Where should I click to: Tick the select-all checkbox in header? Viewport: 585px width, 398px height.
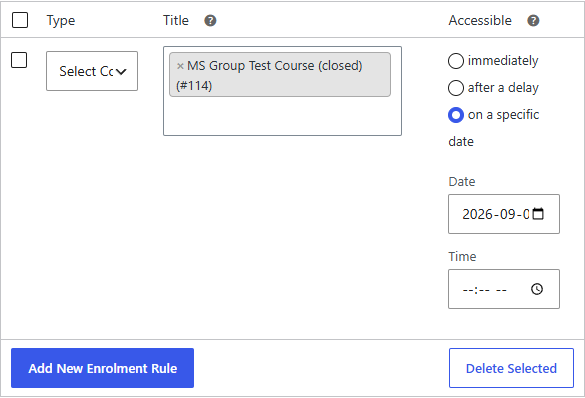pyautogui.click(x=20, y=20)
